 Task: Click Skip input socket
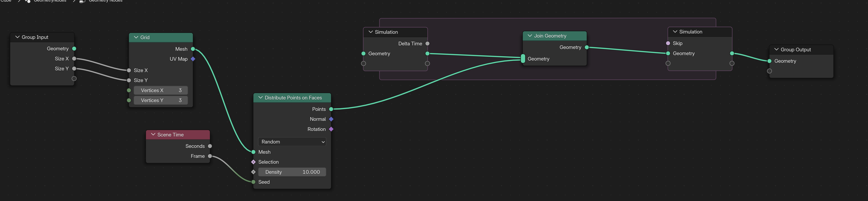[x=668, y=43]
